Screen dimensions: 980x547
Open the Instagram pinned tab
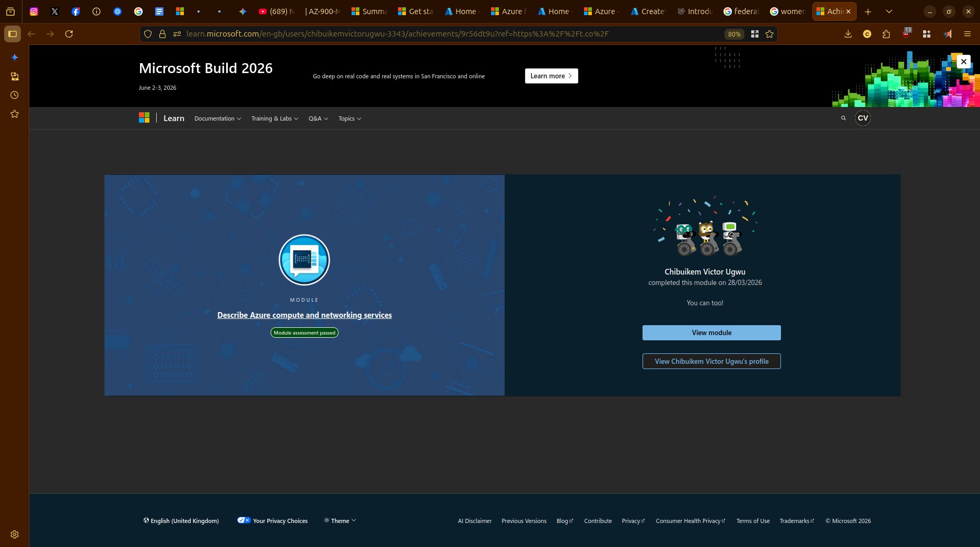34,11
